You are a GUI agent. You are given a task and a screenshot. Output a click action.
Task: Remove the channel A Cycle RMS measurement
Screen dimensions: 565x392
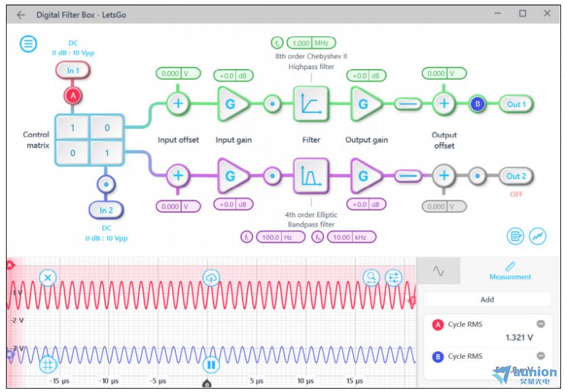click(541, 324)
